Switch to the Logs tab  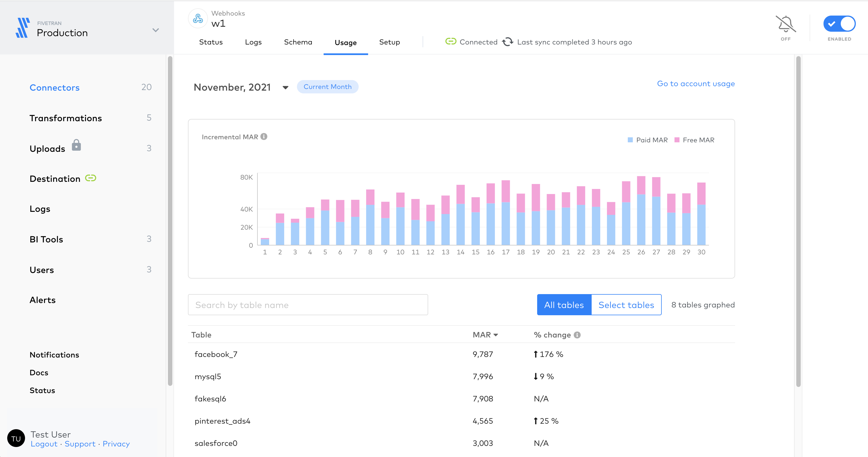[x=254, y=42]
